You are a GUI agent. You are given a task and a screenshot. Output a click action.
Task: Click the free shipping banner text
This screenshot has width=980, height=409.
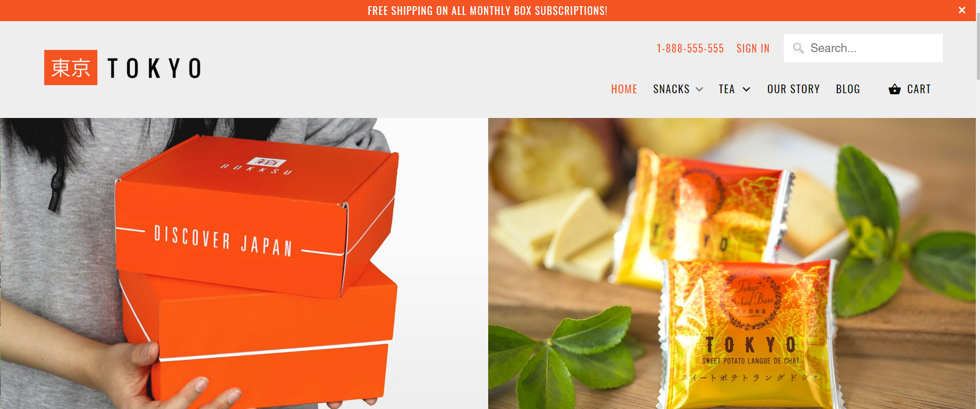click(487, 11)
